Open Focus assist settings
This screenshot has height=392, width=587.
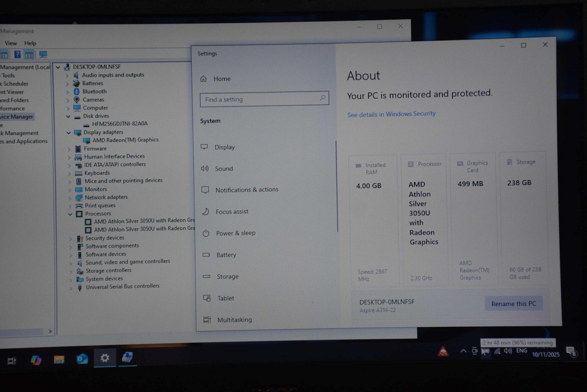pyautogui.click(x=232, y=211)
